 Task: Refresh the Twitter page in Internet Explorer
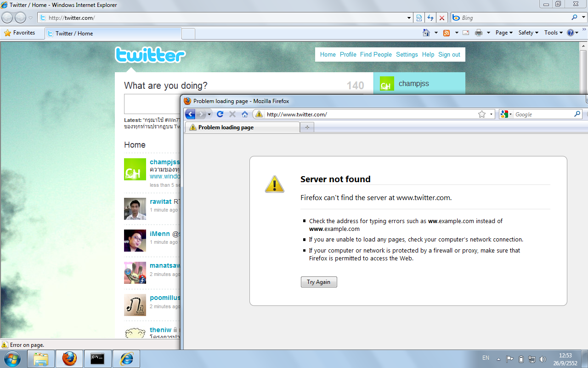point(430,18)
